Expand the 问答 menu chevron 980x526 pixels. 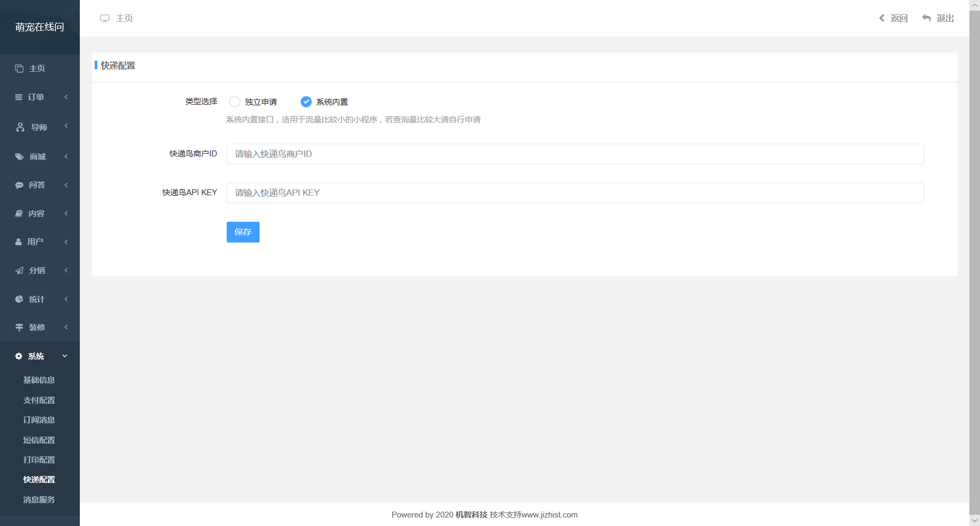coord(66,185)
